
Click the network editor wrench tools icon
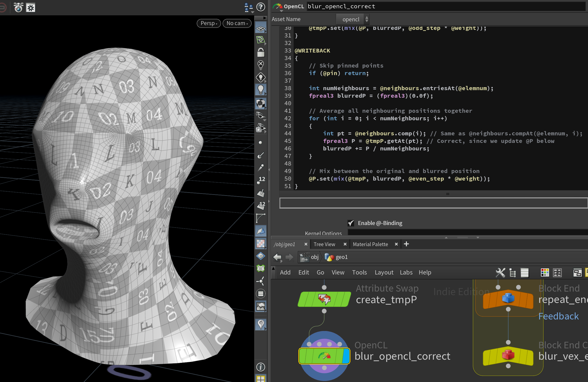click(x=500, y=272)
